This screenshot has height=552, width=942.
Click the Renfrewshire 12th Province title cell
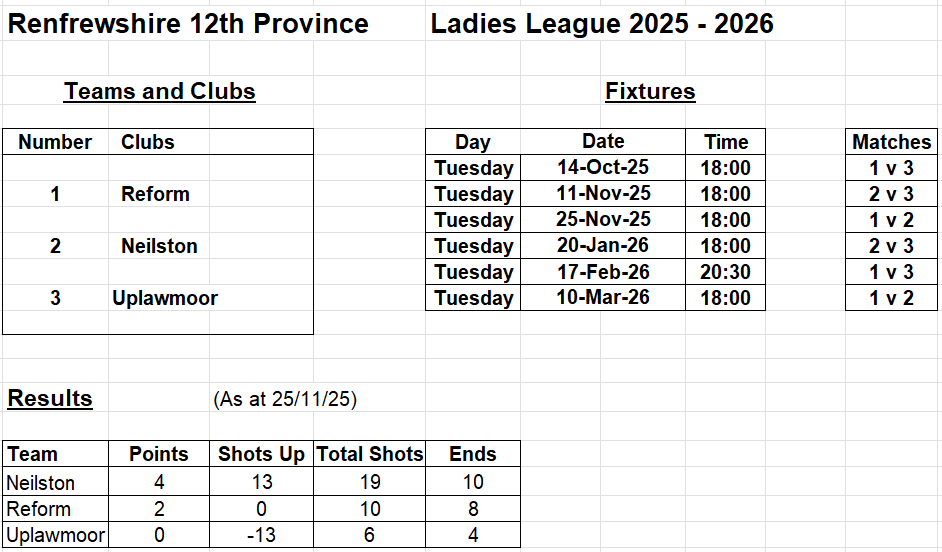188,24
